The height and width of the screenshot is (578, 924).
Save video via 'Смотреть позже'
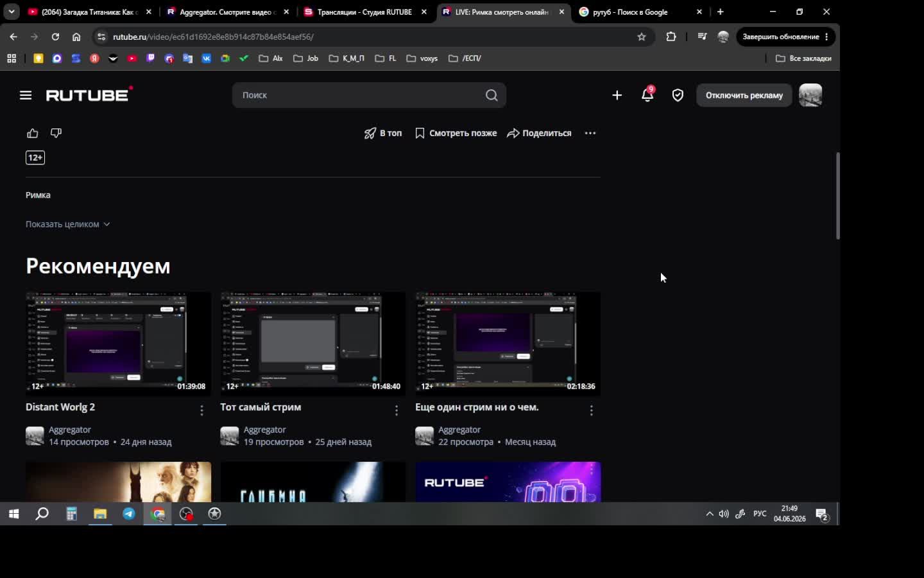point(456,133)
